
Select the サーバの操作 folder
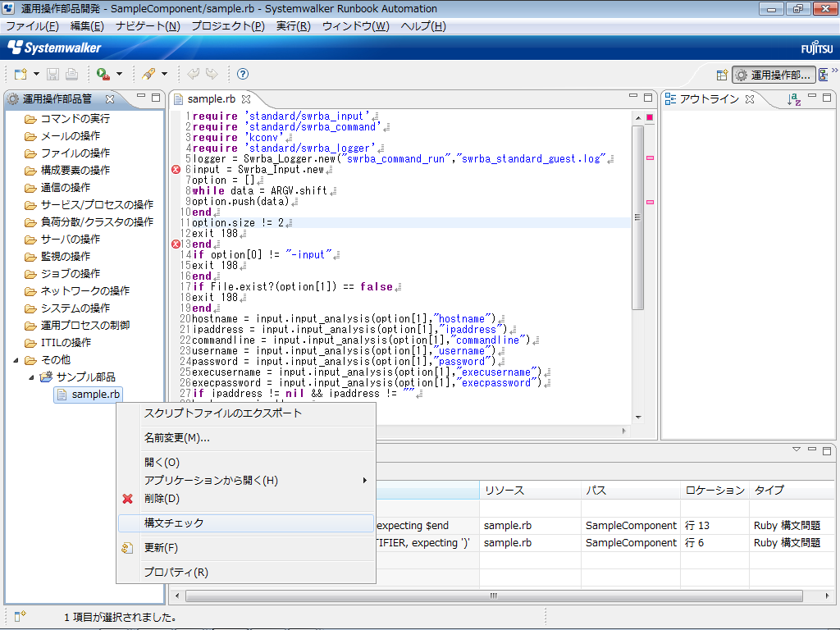pos(62,239)
